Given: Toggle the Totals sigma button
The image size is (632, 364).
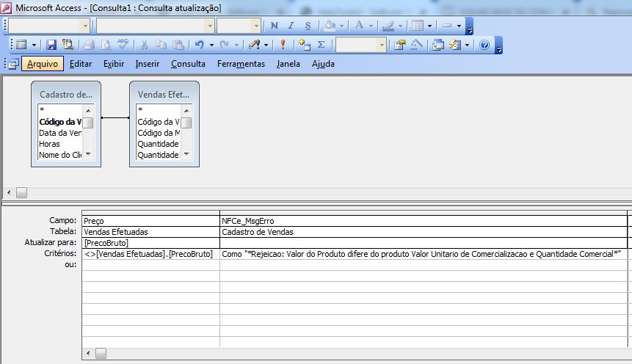Looking at the screenshot, I should (x=321, y=45).
